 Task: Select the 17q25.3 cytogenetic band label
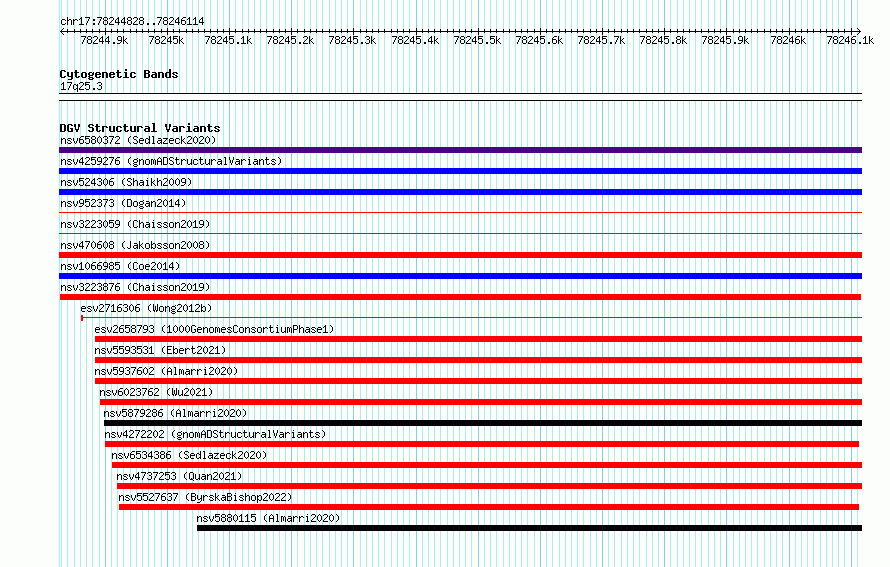81,86
